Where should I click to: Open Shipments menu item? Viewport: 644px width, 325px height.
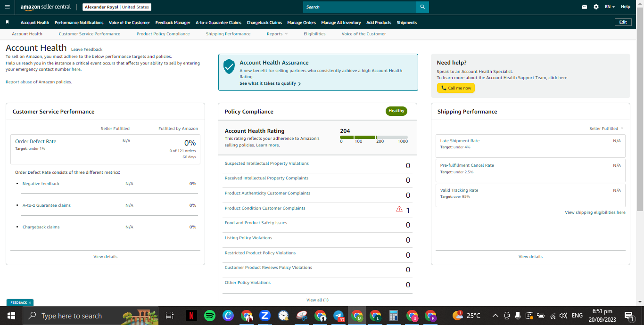pyautogui.click(x=406, y=22)
